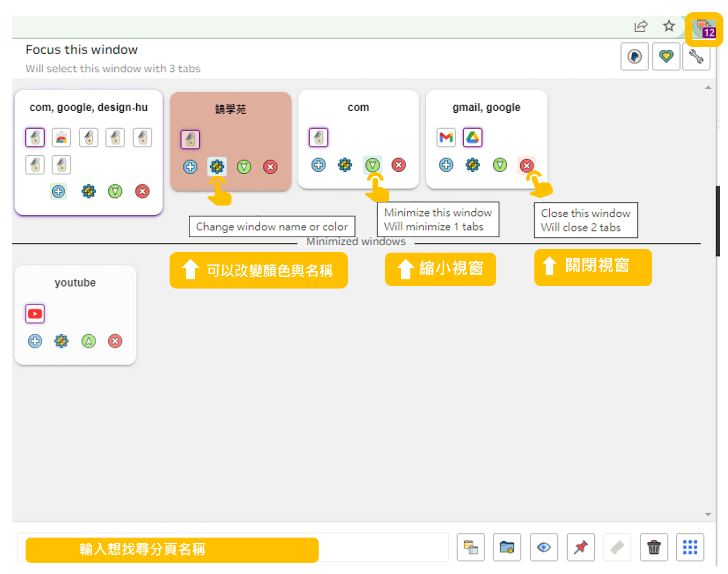
Task: Open the YouTube tab in youtube window
Action: tap(35, 313)
